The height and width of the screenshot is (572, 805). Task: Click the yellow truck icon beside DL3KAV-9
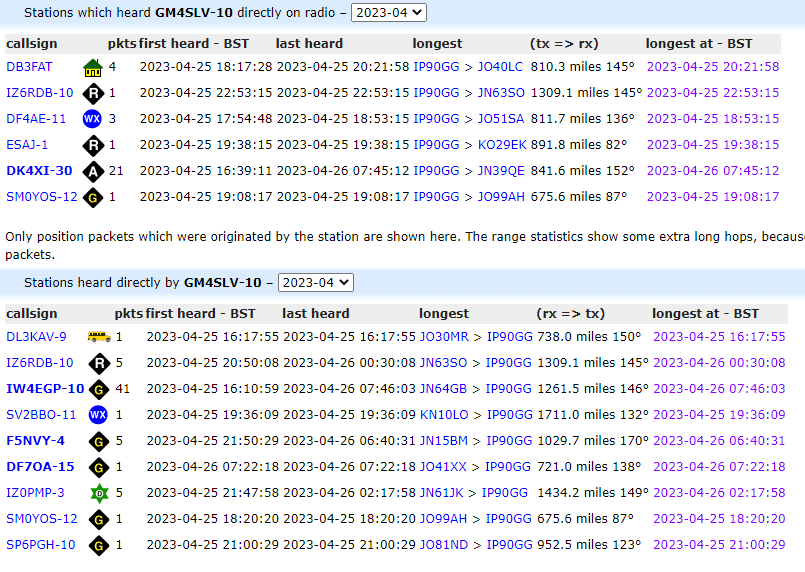98,337
